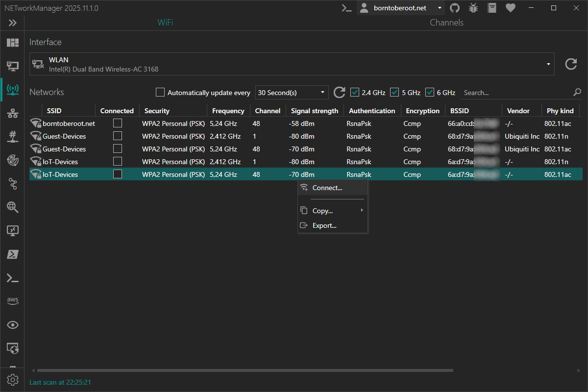Click the refresh icon beside Interface dropdown
This screenshot has height=392, width=588.
pos(571,64)
